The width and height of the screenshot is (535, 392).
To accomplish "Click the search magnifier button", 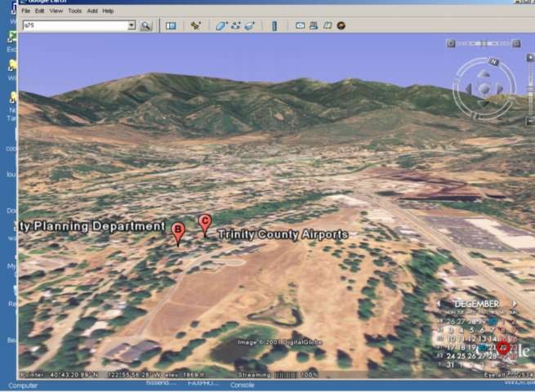I will pyautogui.click(x=145, y=26).
